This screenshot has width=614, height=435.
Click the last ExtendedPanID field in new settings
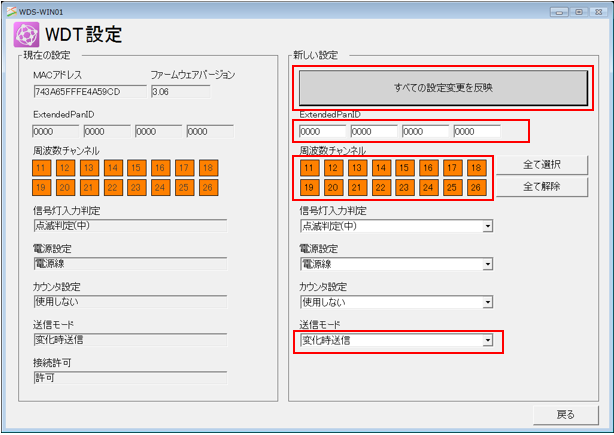point(476,131)
